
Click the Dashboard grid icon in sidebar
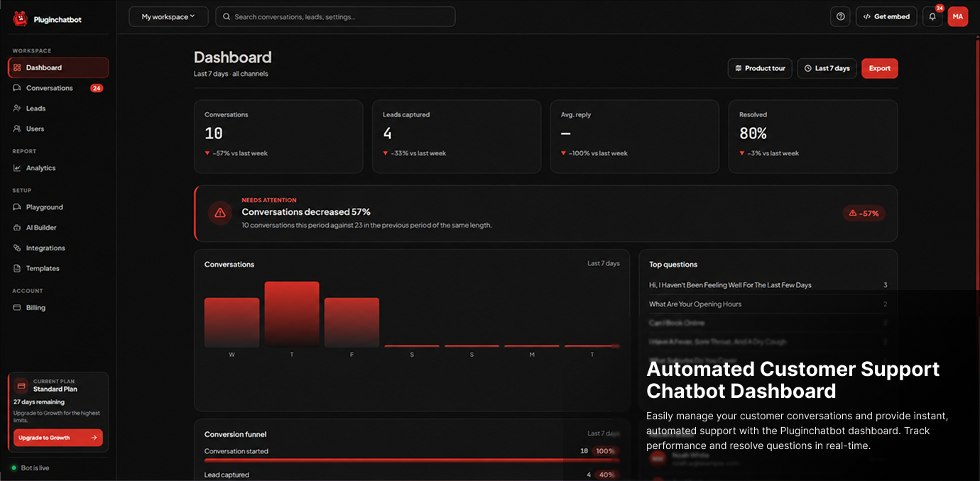tap(17, 67)
